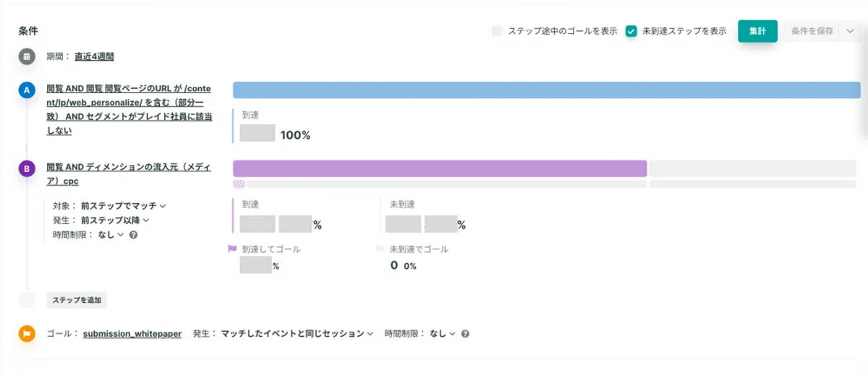This screenshot has height=373, width=868.
Task: Click the purple step B progress bar
Action: click(x=440, y=168)
